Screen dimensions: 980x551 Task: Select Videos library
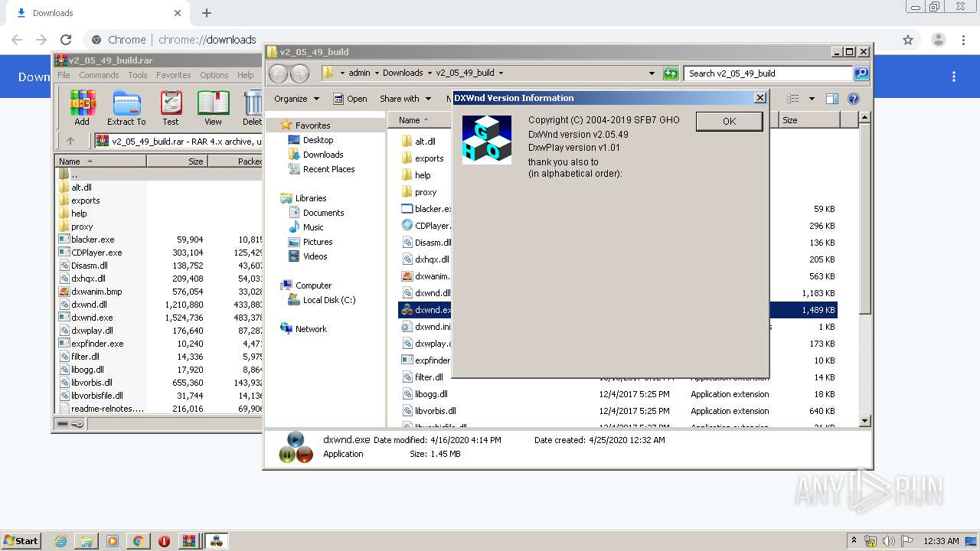pyautogui.click(x=308, y=256)
